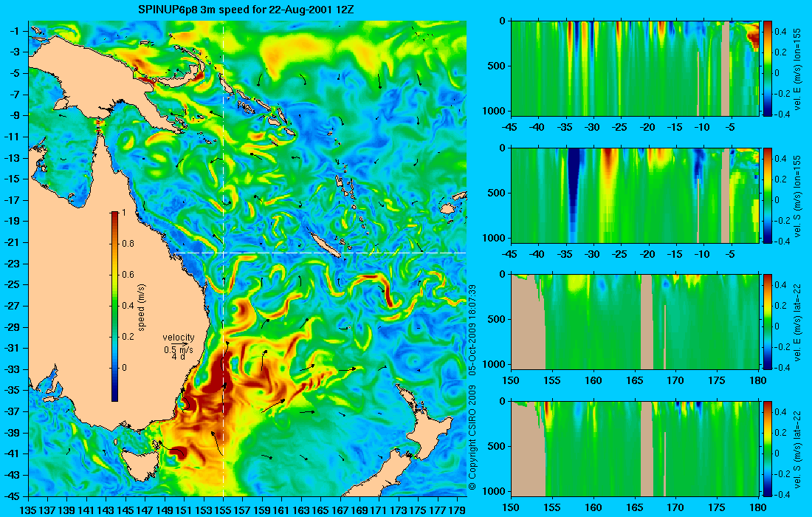Click the '-35' tick under top section panel

coord(565,127)
